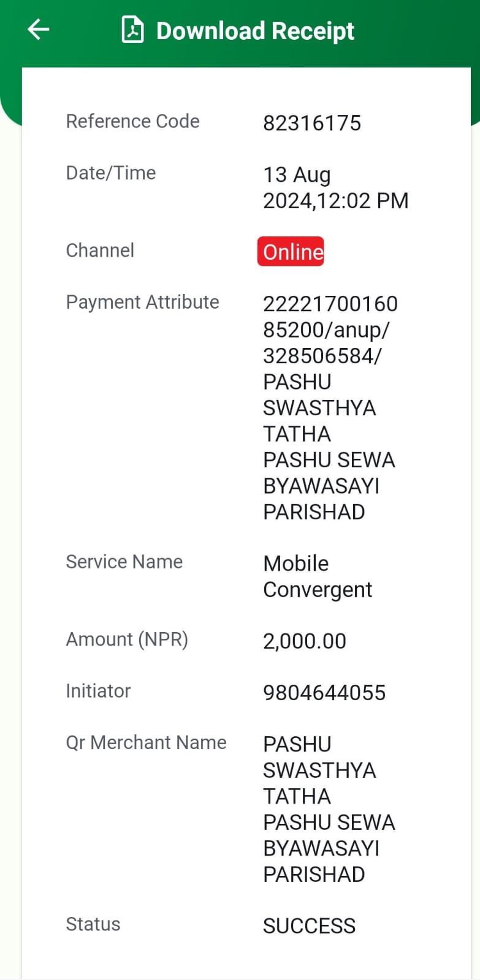Select the Mobile Convergent service name
Image resolution: width=480 pixels, height=980 pixels.
pos(318,576)
